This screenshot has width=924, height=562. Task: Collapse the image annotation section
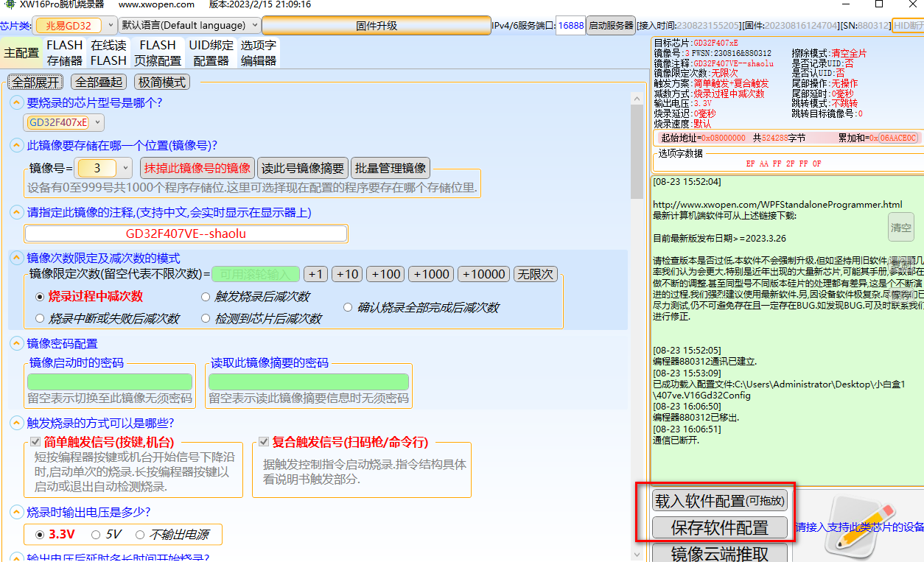[16, 212]
